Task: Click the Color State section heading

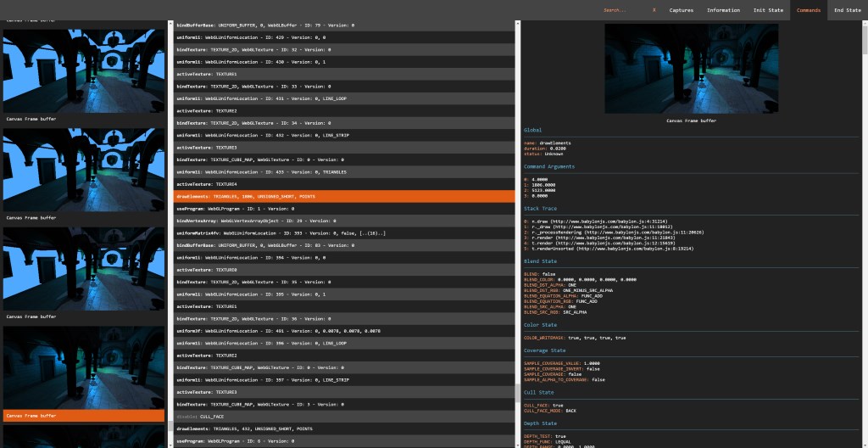Action: tap(540, 325)
